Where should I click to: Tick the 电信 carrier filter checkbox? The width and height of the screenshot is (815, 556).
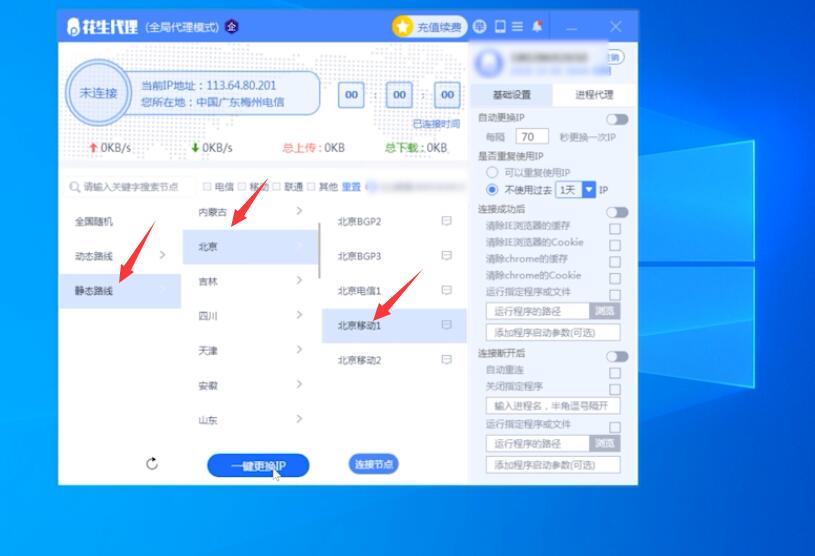pyautogui.click(x=207, y=187)
